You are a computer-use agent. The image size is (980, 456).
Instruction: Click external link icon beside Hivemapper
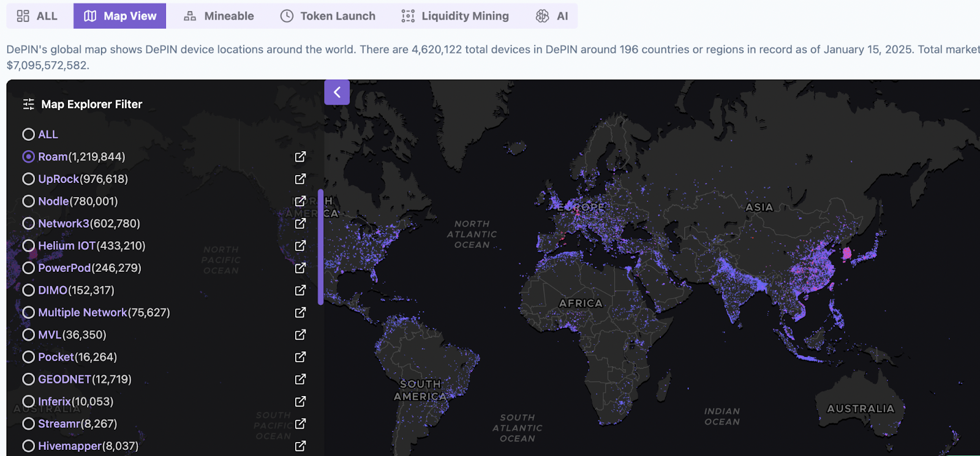pos(300,446)
